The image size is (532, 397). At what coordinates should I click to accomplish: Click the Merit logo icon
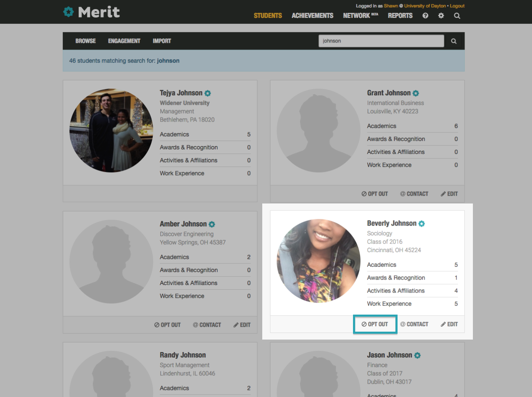pyautogui.click(x=68, y=12)
